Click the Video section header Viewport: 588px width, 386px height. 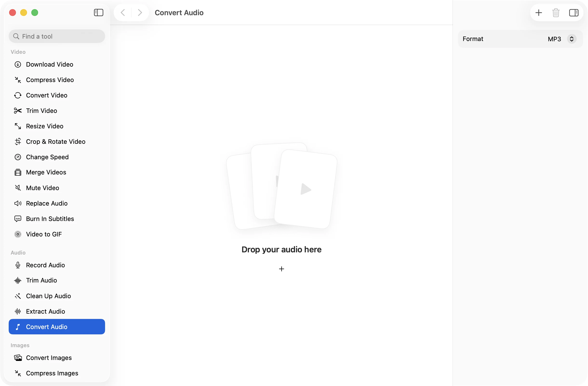pos(18,52)
